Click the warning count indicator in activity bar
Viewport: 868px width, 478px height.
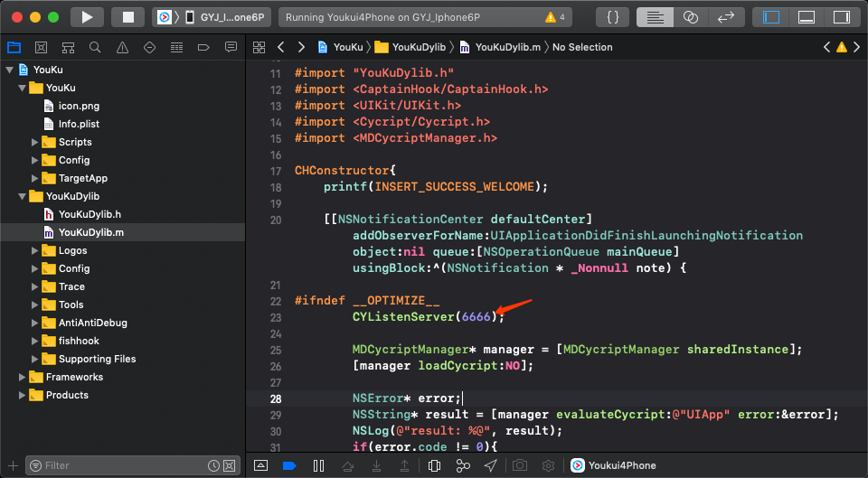554,17
